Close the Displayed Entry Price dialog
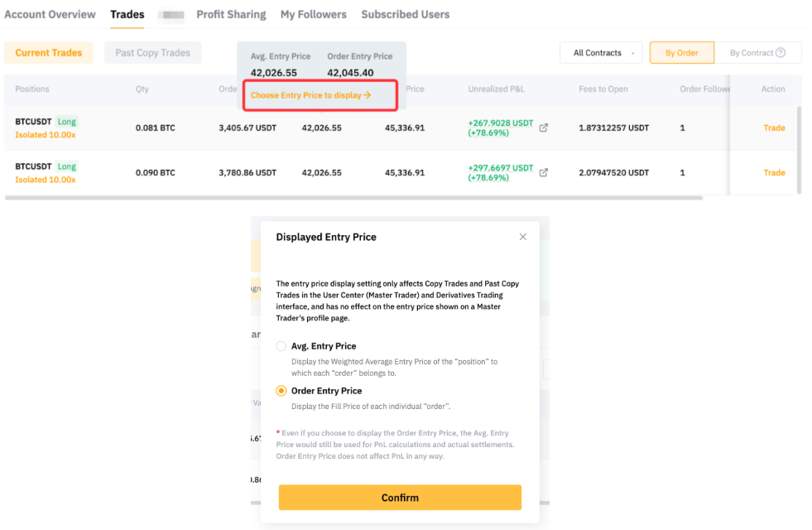 click(523, 237)
